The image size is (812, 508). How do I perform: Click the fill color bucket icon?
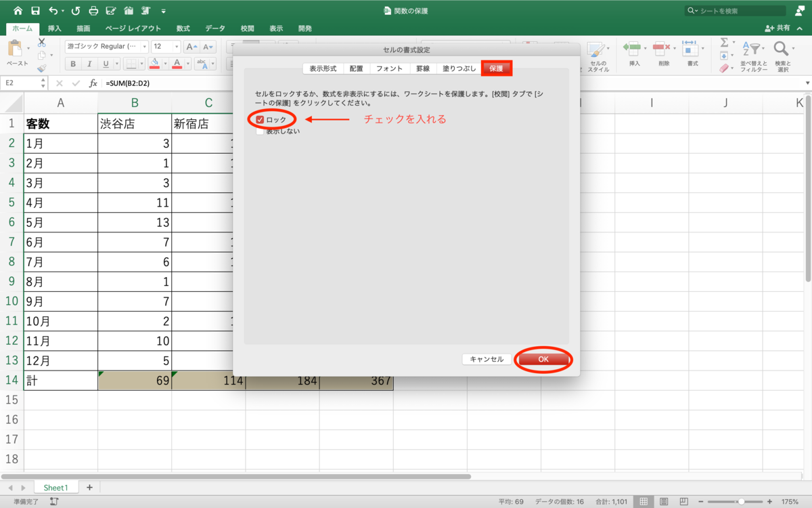tap(153, 64)
